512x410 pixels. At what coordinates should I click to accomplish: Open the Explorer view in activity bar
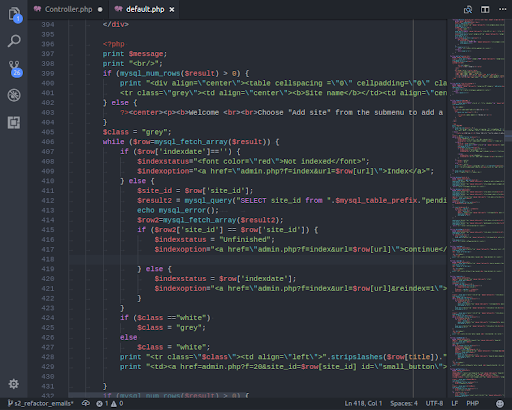coord(15,15)
